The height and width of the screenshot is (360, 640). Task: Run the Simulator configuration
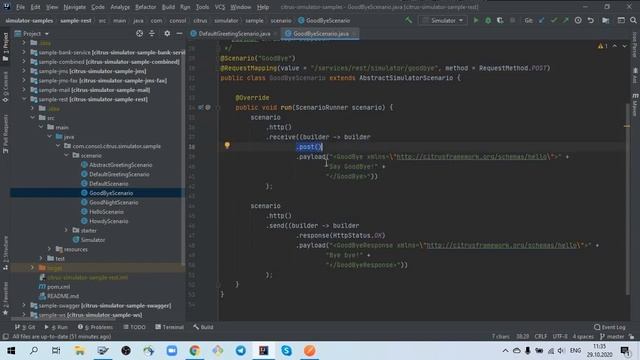click(476, 20)
